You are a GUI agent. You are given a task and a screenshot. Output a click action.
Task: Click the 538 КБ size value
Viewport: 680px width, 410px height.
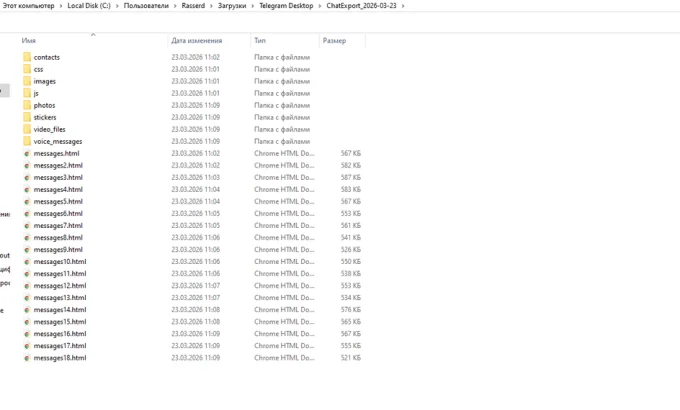350,274
